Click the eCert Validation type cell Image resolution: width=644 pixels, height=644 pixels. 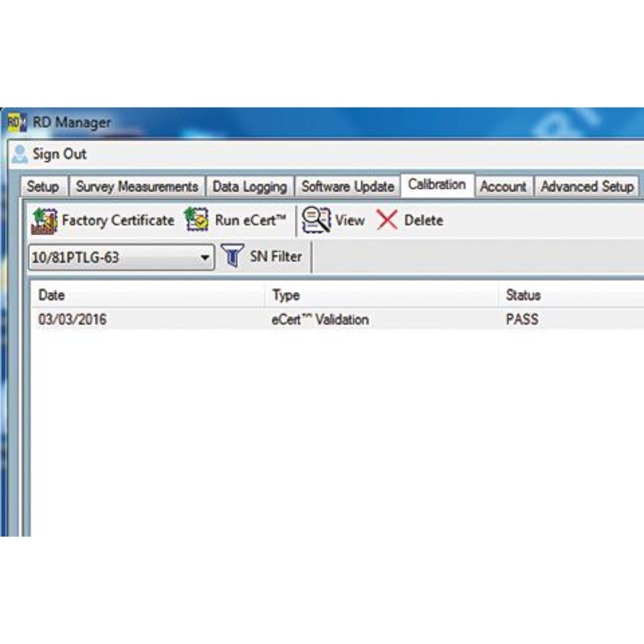pyautogui.click(x=320, y=320)
